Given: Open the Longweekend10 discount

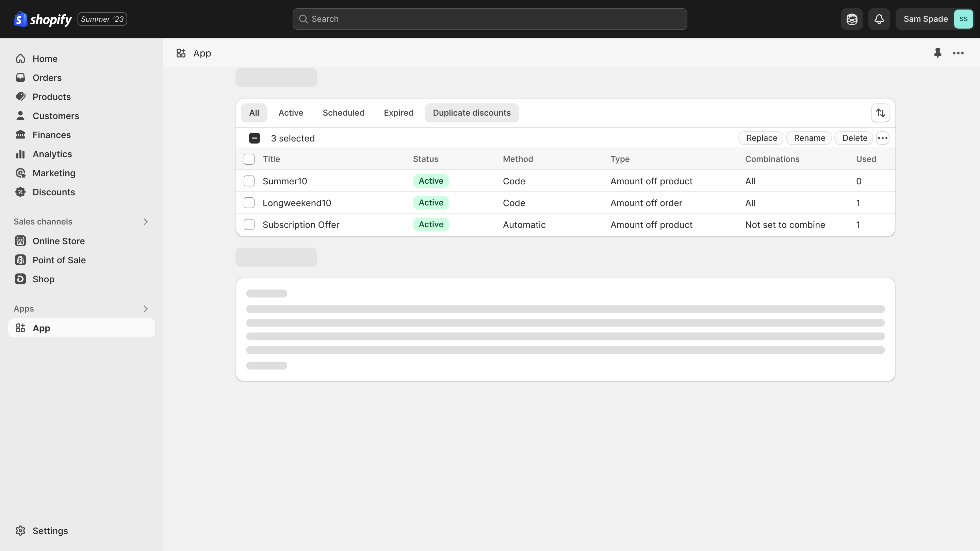Looking at the screenshot, I should click(x=297, y=203).
